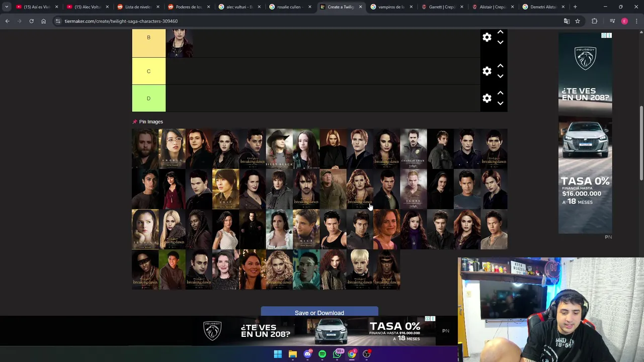Switch to the 'Alec Voltu' YouTube tab
The height and width of the screenshot is (362, 644).
pyautogui.click(x=88, y=7)
